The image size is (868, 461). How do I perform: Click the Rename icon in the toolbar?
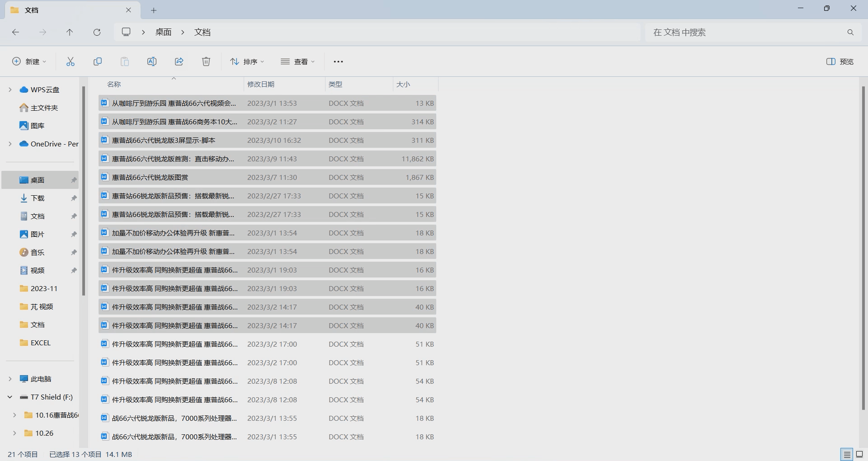152,61
